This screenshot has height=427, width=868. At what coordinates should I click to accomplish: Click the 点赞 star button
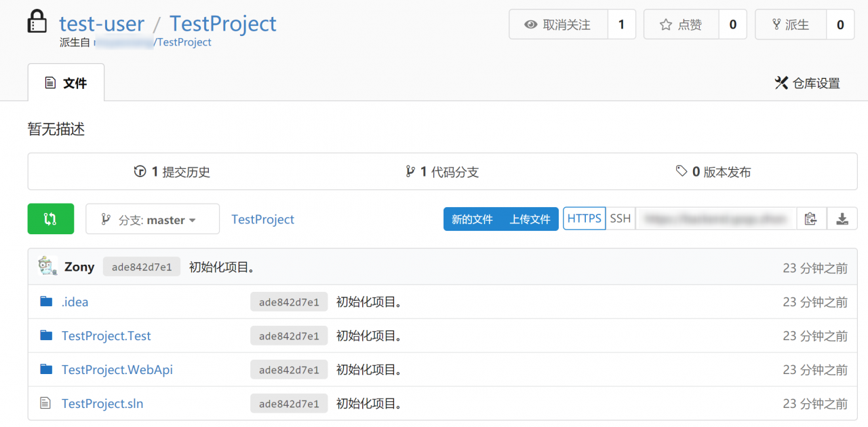681,24
